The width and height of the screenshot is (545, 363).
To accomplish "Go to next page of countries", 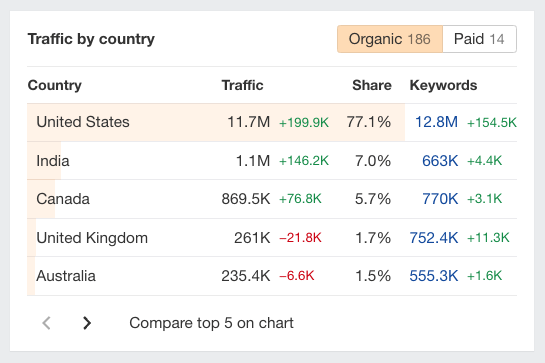I will (87, 323).
